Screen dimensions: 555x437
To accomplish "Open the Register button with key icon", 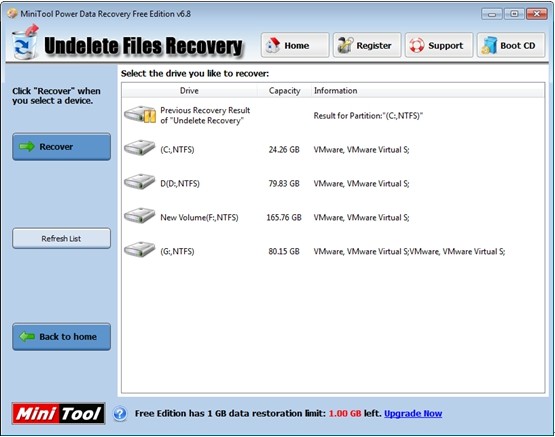I will coord(367,45).
